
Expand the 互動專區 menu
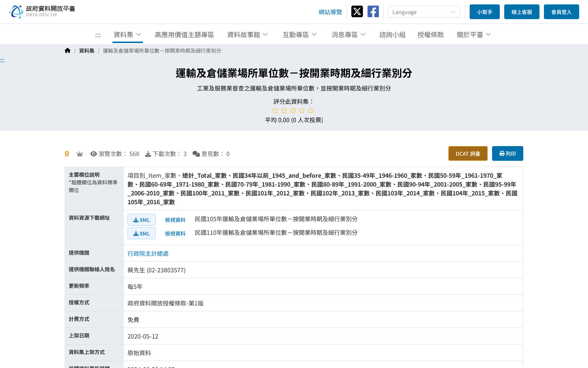coord(300,35)
